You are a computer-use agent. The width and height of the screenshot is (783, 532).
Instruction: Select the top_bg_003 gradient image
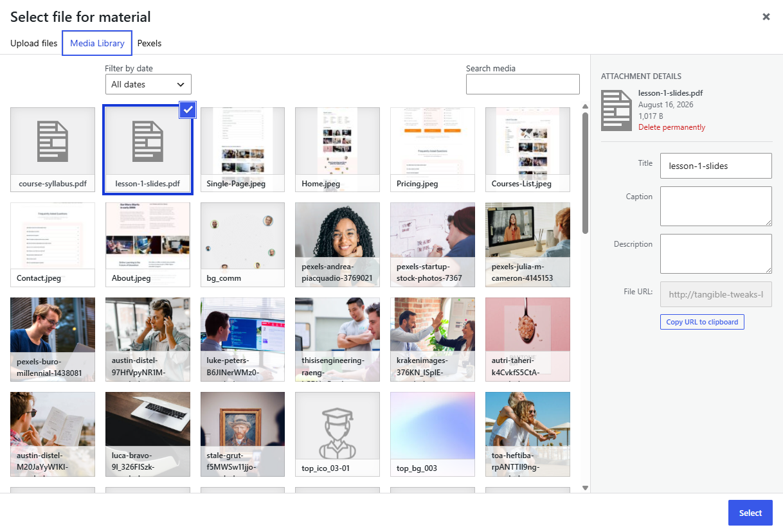click(433, 434)
